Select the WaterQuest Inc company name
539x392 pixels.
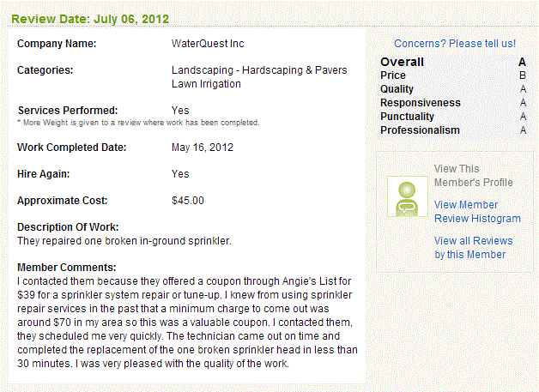pyautogui.click(x=208, y=44)
